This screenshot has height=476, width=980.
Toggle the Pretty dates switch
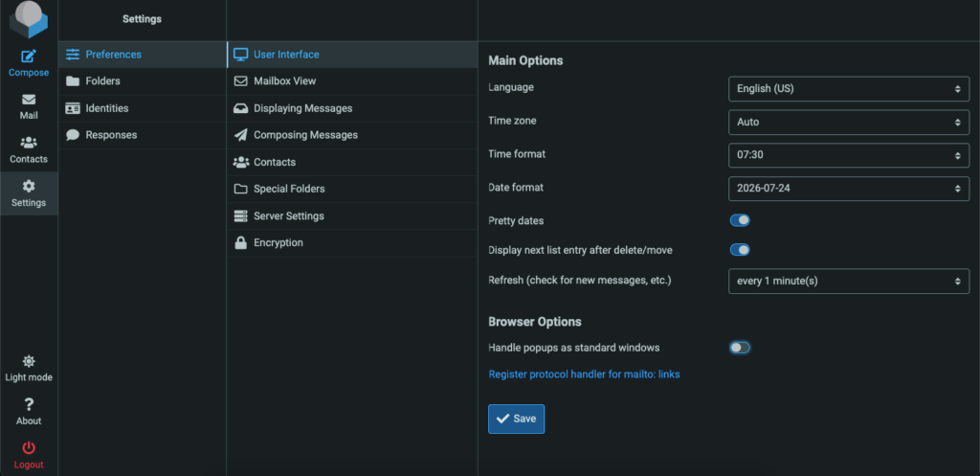point(740,220)
